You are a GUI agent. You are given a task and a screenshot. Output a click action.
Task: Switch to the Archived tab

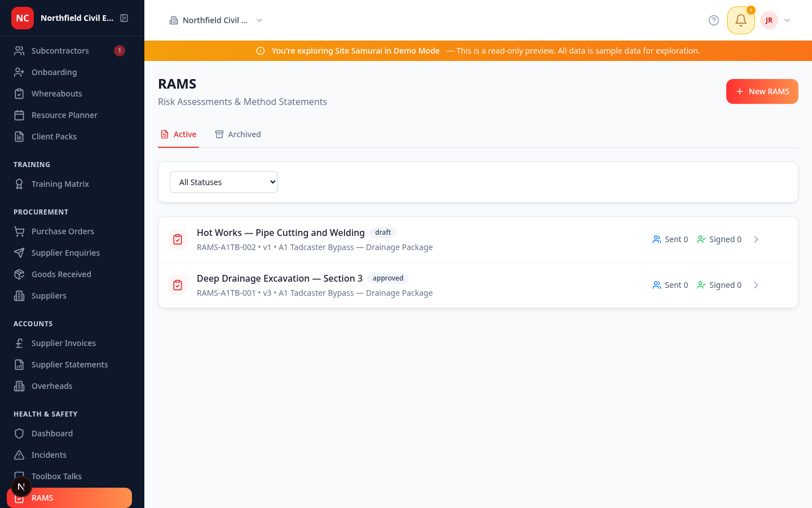coord(237,134)
